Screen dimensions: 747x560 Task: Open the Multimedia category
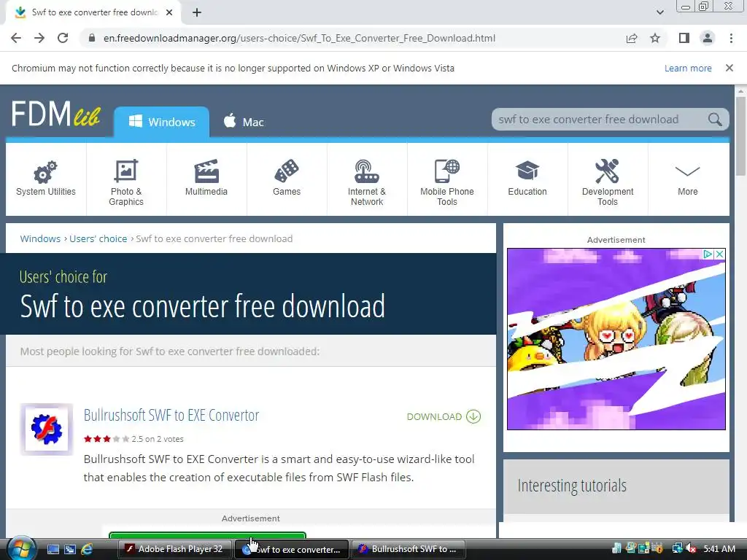[206, 179]
